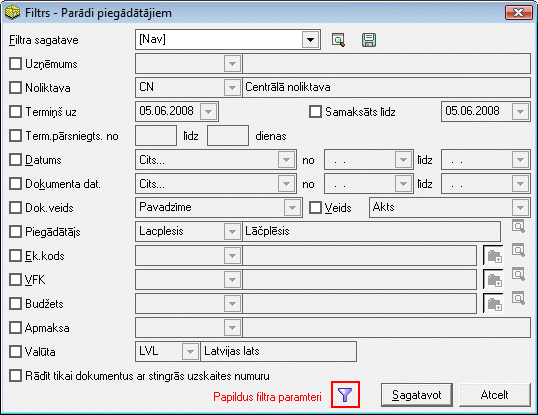
Task: Click the filter preview icon beside Nav
Action: pos(338,40)
